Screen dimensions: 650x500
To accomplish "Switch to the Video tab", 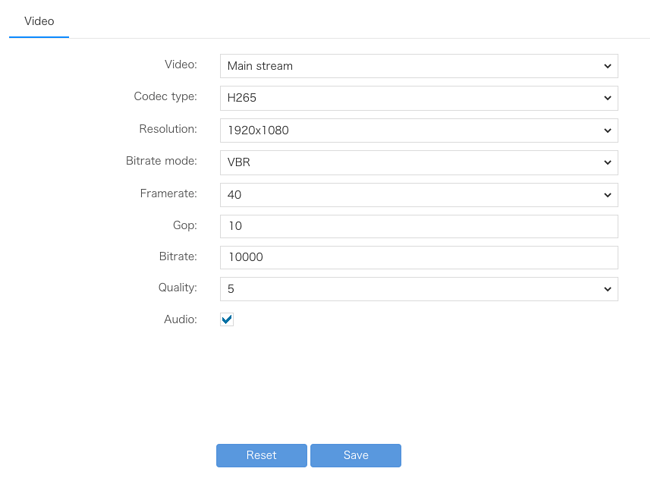I will [x=39, y=21].
